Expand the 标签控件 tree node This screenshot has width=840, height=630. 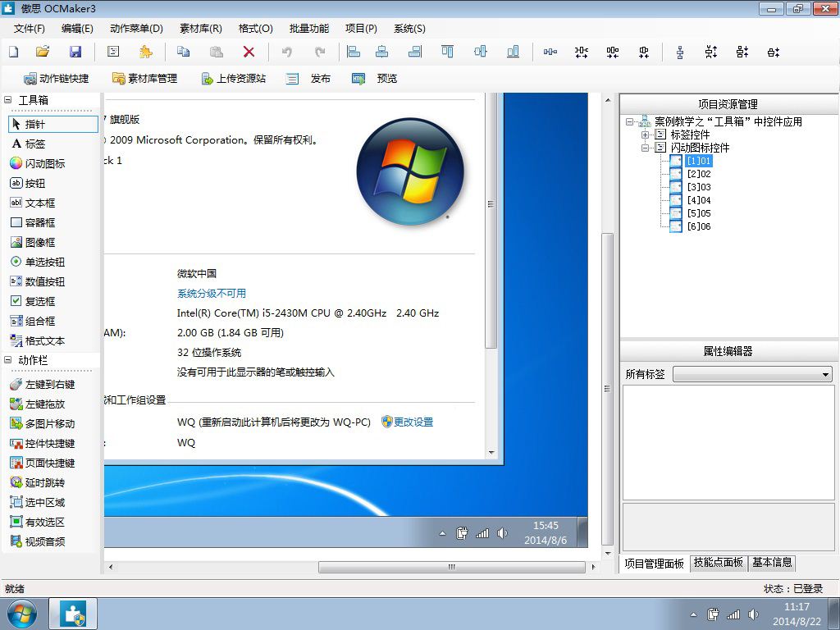646,135
